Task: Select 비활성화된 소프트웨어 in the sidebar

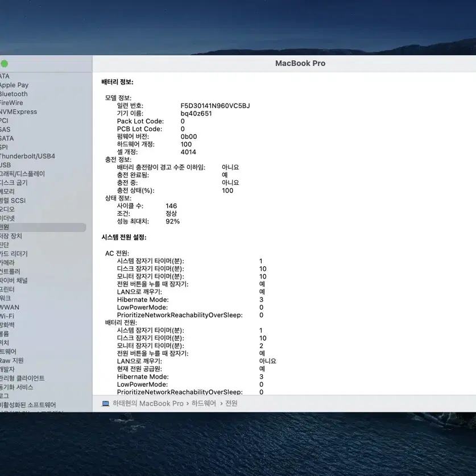Action: (x=28, y=405)
